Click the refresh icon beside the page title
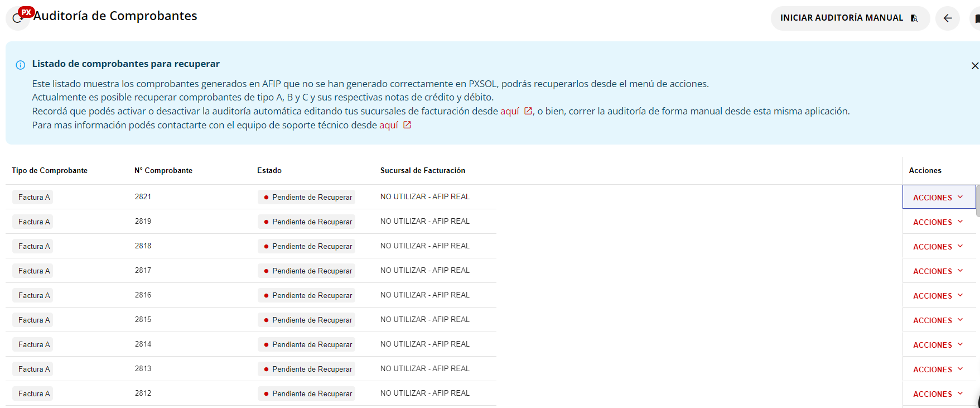The width and height of the screenshot is (980, 408). [17, 19]
